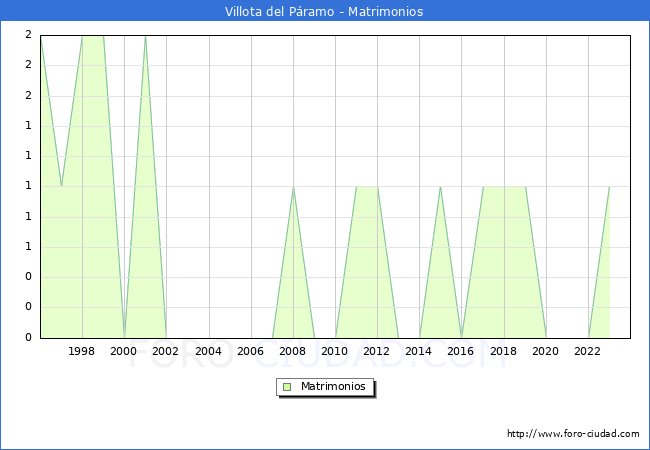
Task: Click the 2014 x-axis label
Action: point(419,351)
